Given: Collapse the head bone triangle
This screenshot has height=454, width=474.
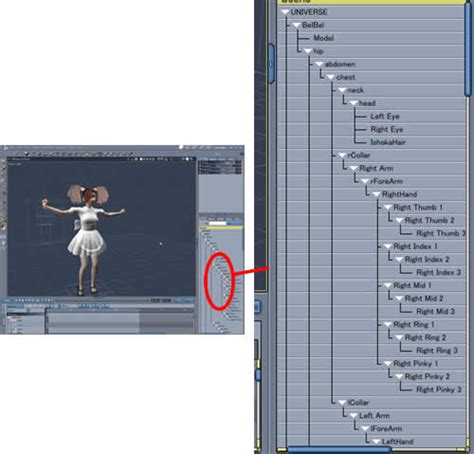Looking at the screenshot, I should coord(353,103).
